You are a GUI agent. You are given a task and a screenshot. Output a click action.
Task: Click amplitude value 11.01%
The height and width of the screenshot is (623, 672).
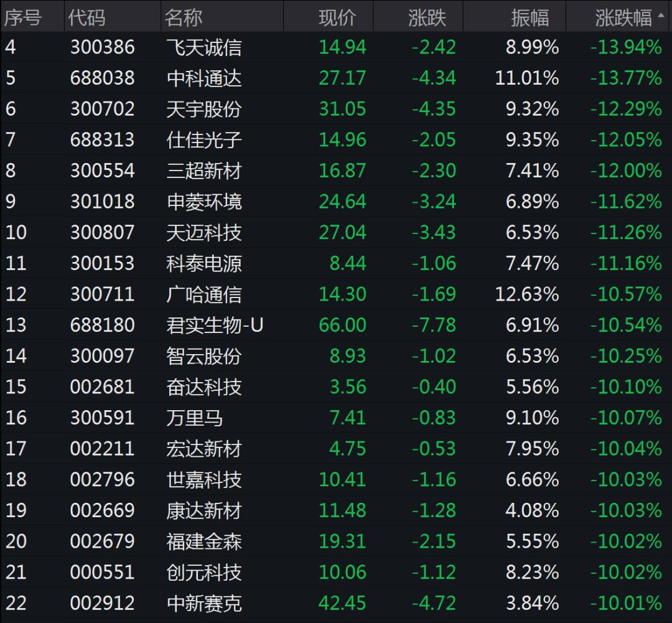(527, 78)
